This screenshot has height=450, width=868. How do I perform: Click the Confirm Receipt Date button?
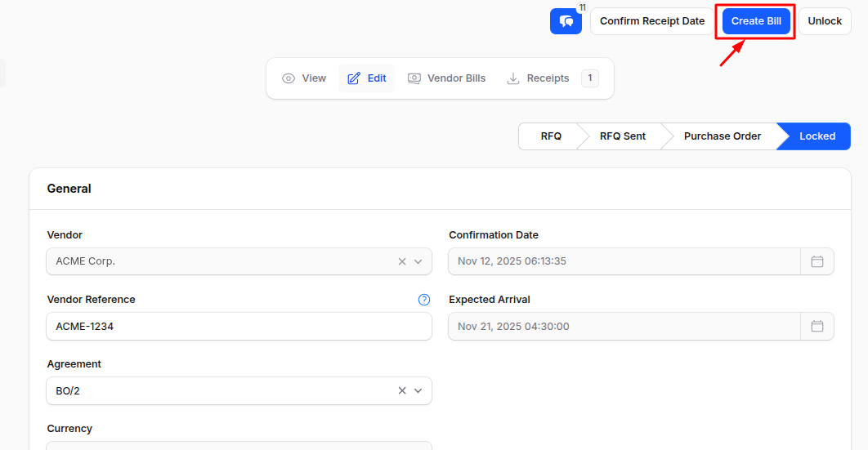pos(652,21)
